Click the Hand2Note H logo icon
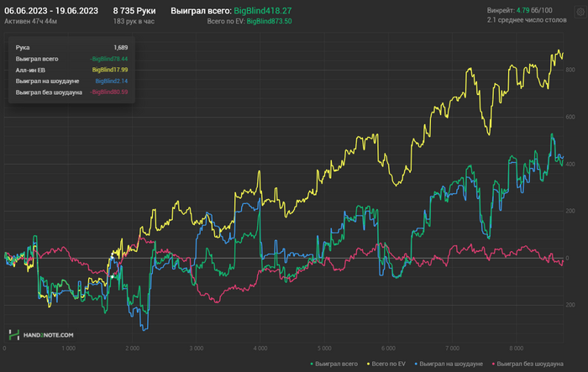 [14, 334]
